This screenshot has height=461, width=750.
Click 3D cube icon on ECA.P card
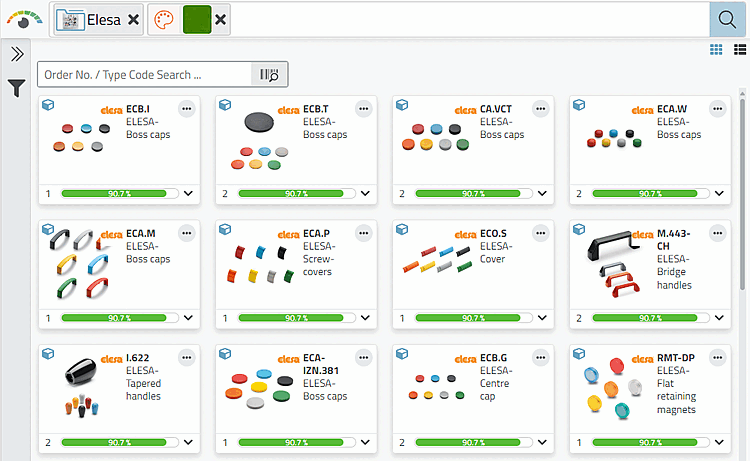coord(225,229)
